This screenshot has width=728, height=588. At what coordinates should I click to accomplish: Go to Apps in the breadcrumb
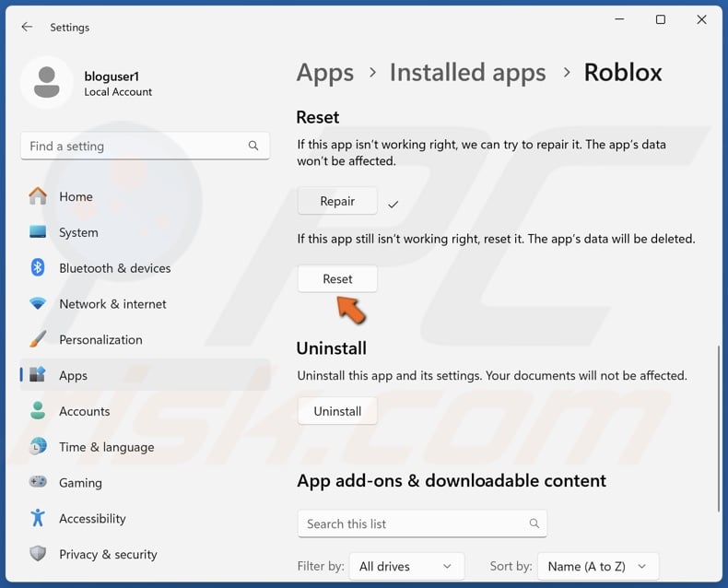[324, 73]
